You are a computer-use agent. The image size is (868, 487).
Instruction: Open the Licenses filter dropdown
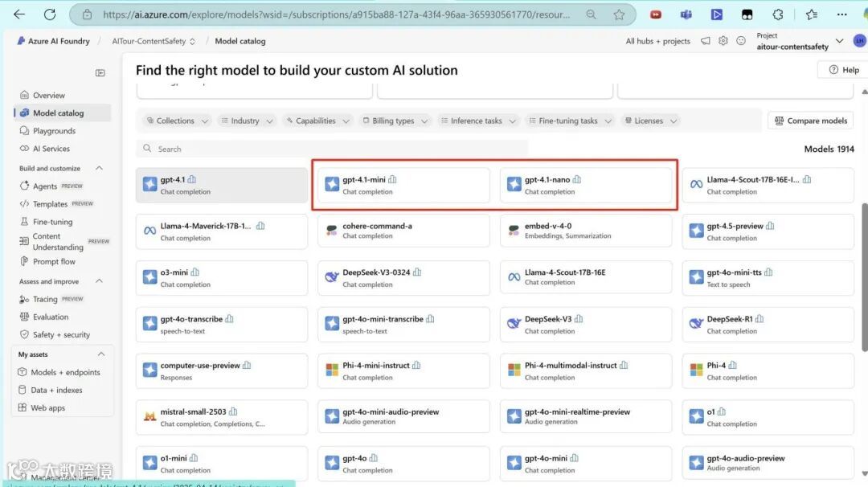click(650, 121)
